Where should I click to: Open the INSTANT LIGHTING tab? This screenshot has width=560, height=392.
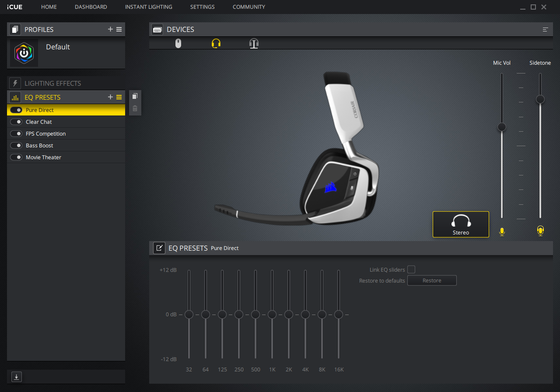(149, 7)
